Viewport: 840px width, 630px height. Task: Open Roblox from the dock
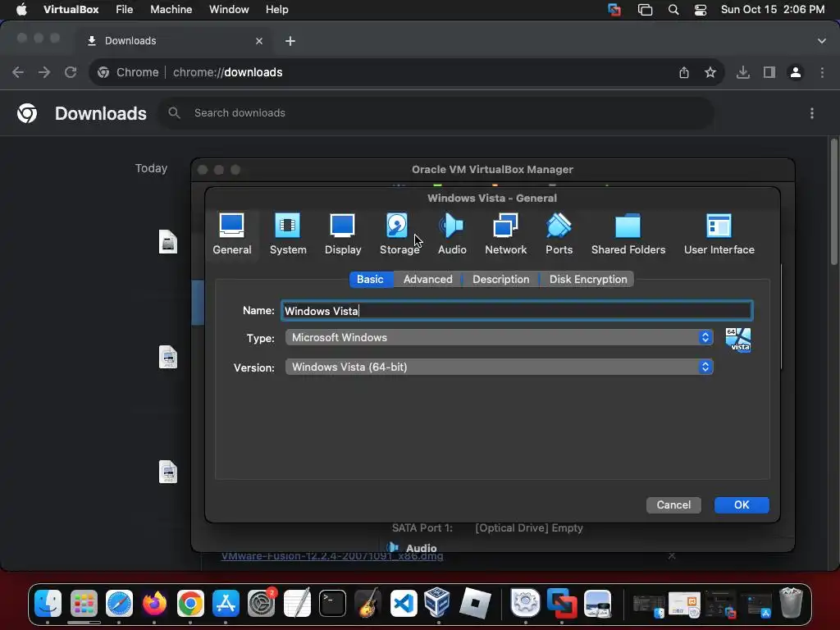475,603
